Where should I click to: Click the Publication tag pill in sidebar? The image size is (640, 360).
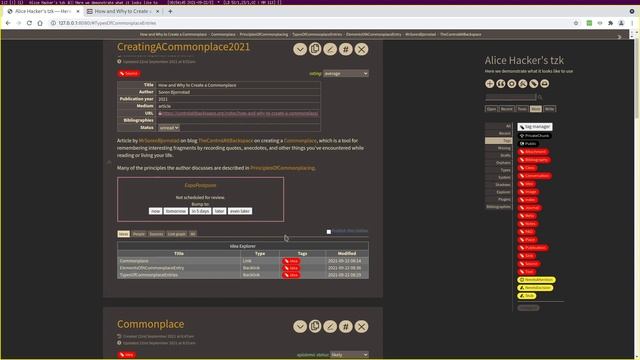(533, 248)
